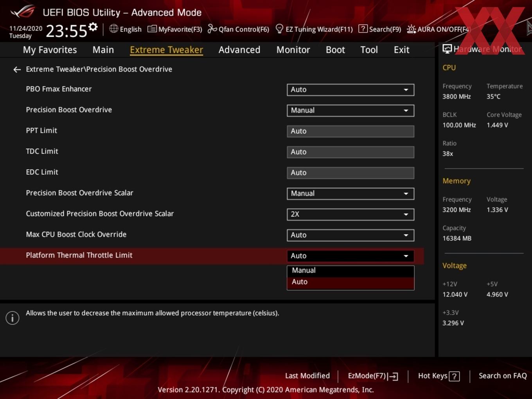Open Search(F9) tool
The height and width of the screenshot is (399, 532).
coord(380,29)
